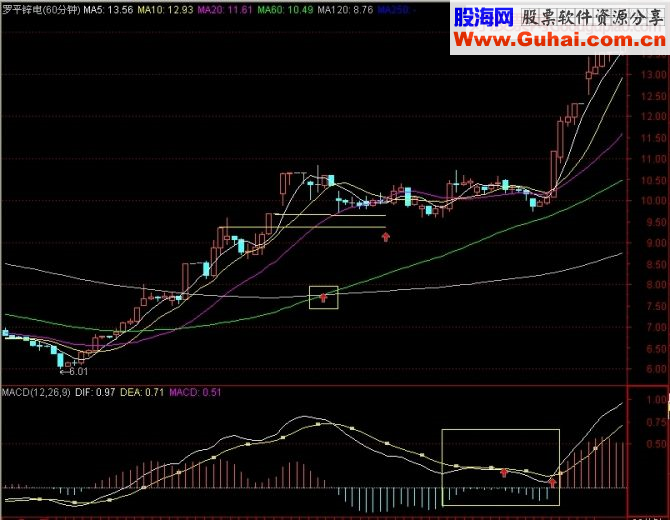Screen dimensions: 670x520
Task: Select the MA10: 12.93 indicator label
Action: [165, 9]
